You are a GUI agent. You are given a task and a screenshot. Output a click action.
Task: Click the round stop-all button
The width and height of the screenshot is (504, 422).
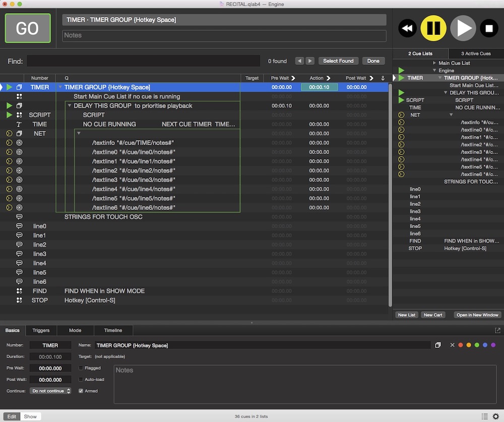click(488, 28)
